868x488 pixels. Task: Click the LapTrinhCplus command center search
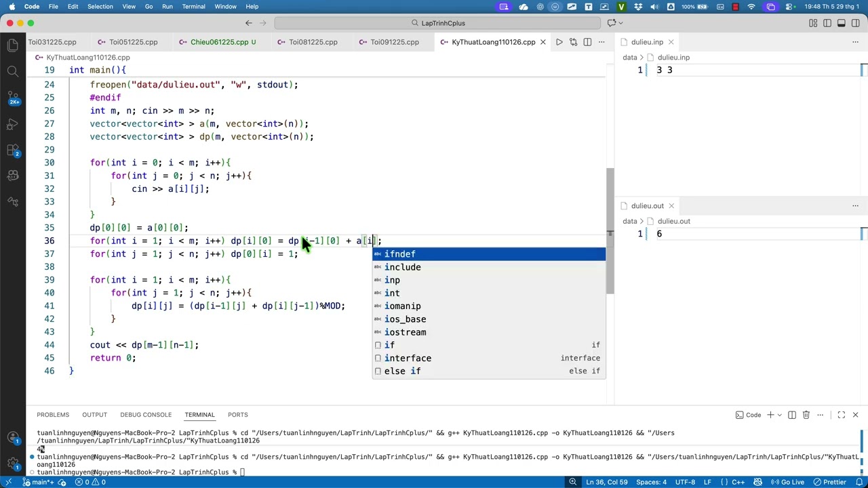tap(437, 23)
